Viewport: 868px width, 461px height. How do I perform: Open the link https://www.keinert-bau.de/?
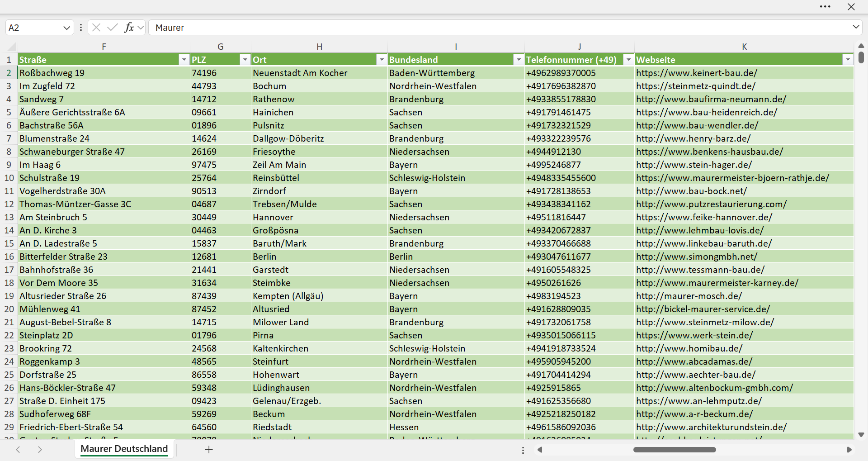(x=696, y=73)
